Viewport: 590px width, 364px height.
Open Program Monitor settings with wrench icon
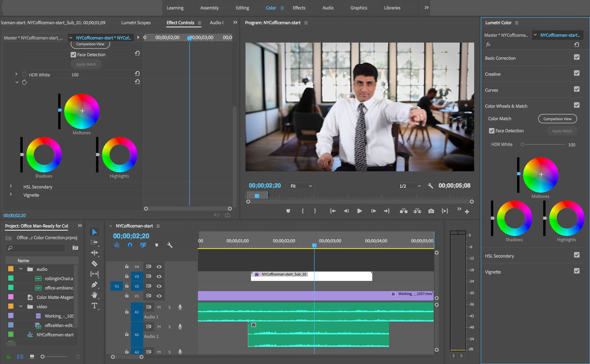coord(430,186)
